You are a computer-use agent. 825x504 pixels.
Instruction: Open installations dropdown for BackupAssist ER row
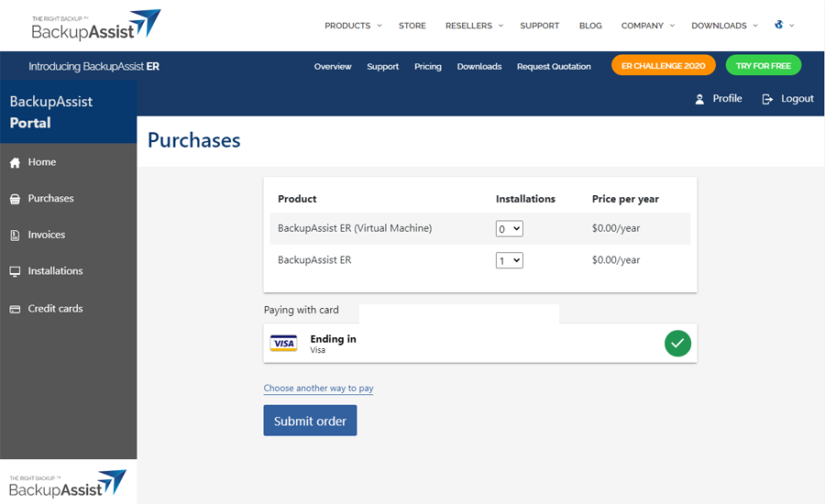tap(510, 260)
